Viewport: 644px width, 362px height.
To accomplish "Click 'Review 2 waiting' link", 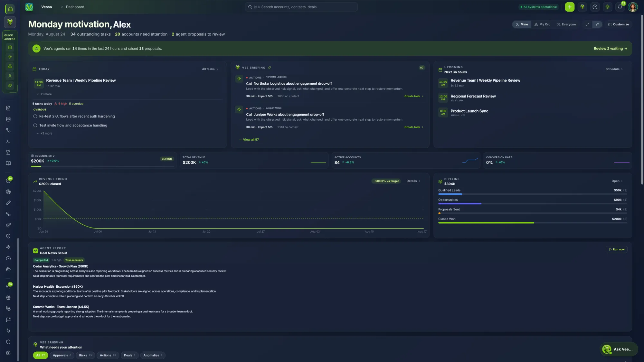I will pos(610,49).
